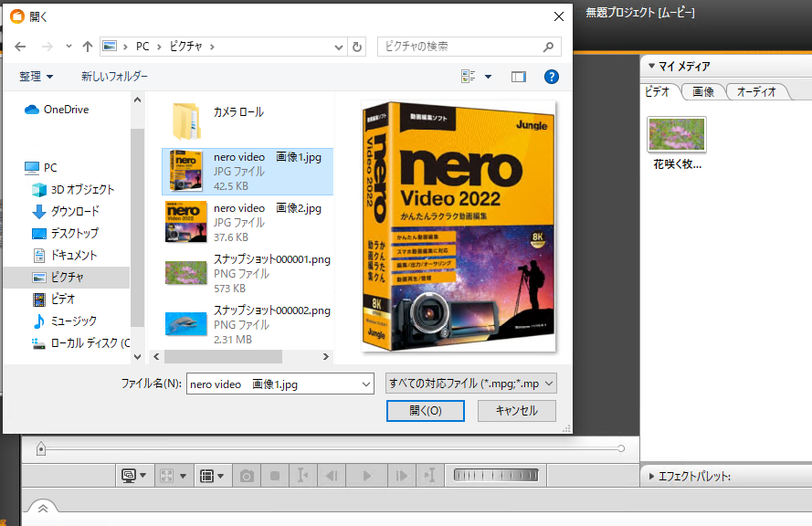Screen dimensions: 812x526
Task: Expand the file name dropdown
Action: 366,384
